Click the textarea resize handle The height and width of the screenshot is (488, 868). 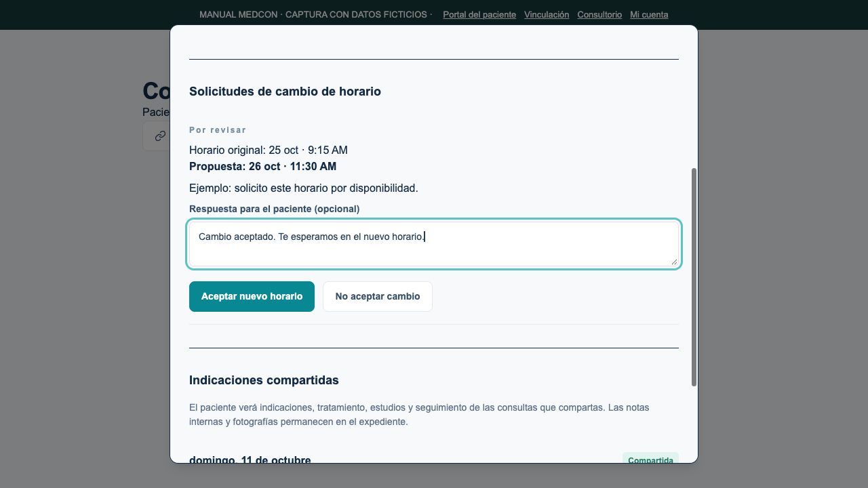pyautogui.click(x=673, y=261)
